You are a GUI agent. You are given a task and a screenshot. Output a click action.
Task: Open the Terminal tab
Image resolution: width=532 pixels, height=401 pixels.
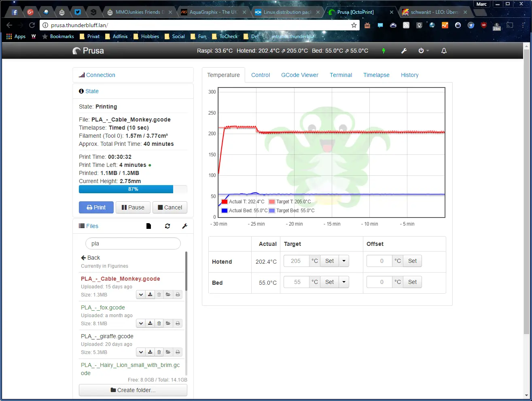pos(341,75)
